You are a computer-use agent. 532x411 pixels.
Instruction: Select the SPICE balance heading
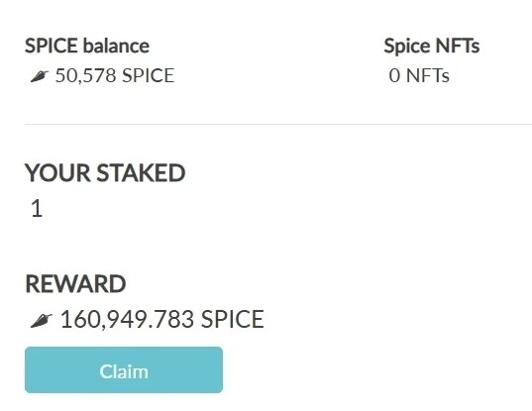(87, 46)
